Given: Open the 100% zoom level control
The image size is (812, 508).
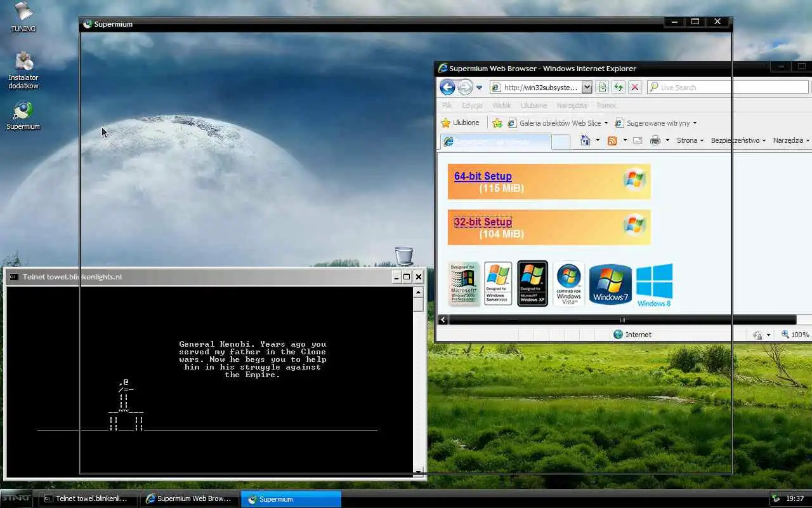Looking at the screenshot, I should pyautogui.click(x=796, y=335).
